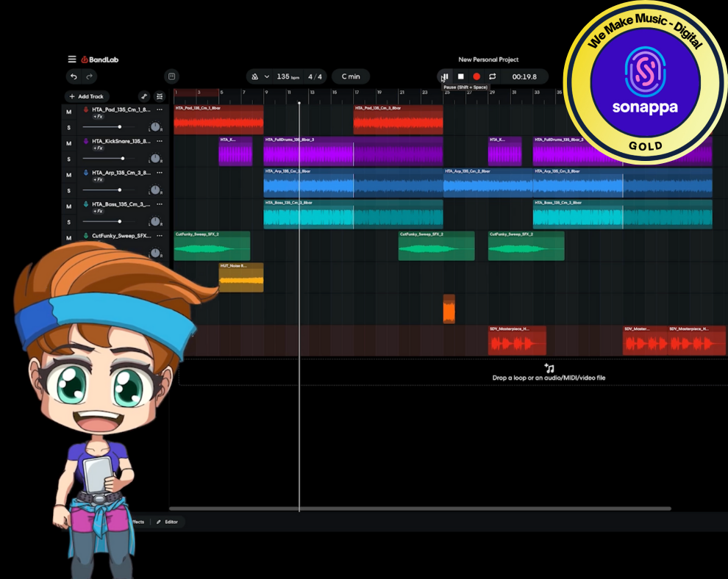Add Fx to the HTA_Arp track
The height and width of the screenshot is (579, 728).
[98, 179]
